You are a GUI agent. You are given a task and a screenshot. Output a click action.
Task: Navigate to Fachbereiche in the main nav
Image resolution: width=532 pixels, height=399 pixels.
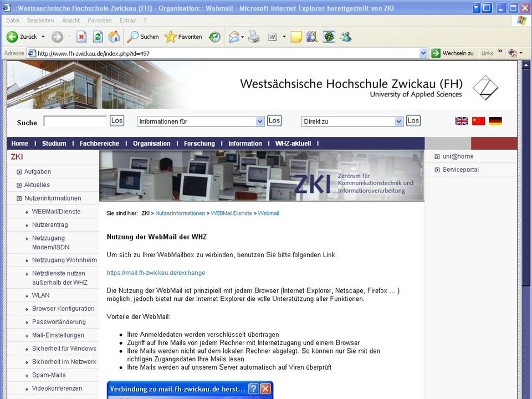[99, 144]
